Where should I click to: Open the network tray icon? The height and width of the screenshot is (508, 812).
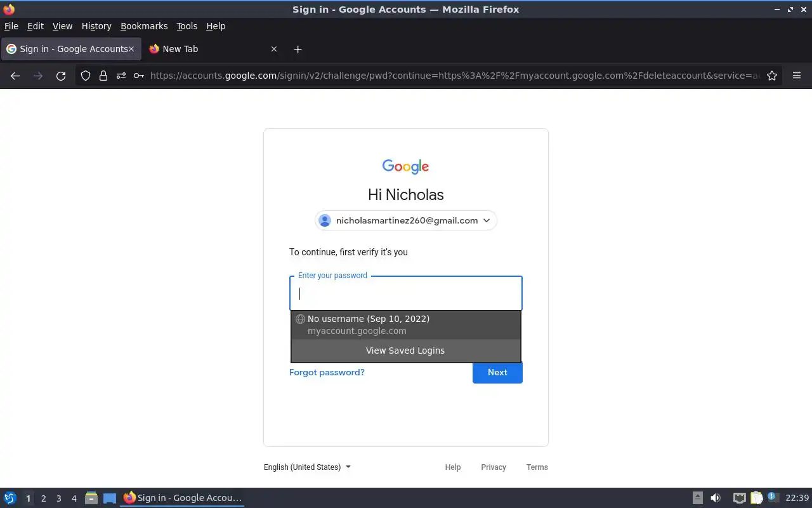point(739,498)
